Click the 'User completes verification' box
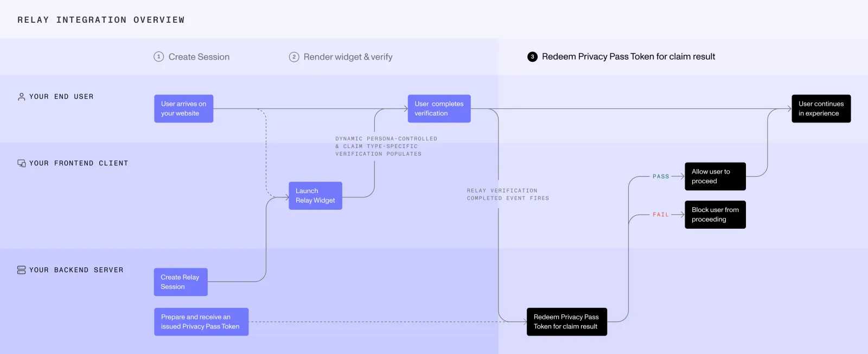Viewport: 868px width, 354px height. coord(439,108)
